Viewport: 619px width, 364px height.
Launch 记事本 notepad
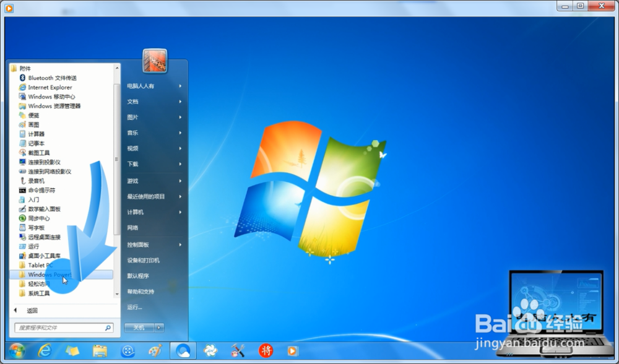pos(32,144)
